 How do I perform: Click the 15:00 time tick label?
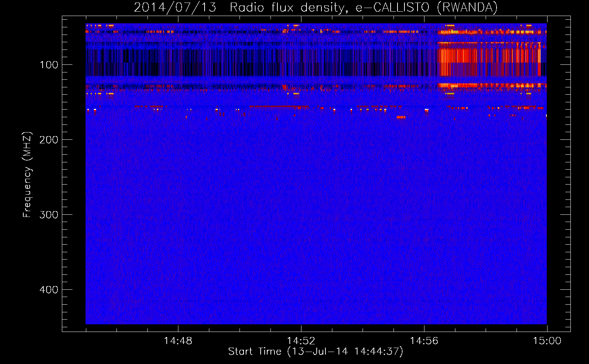pyautogui.click(x=547, y=341)
